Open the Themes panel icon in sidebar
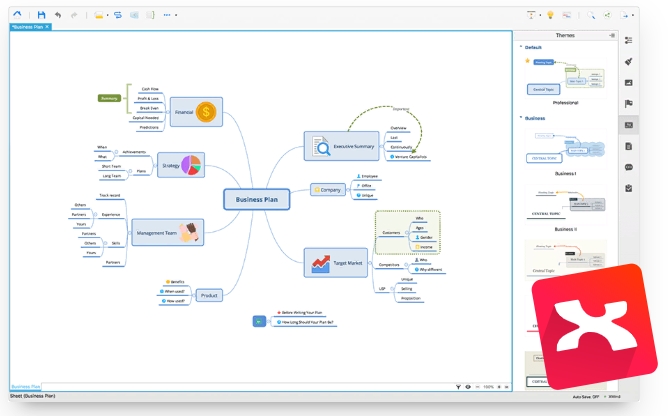 point(628,125)
